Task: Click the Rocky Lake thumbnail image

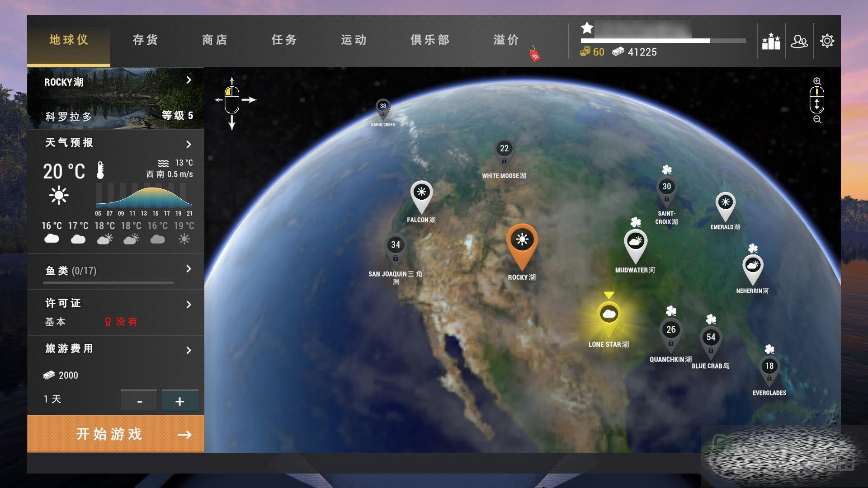Action: (x=116, y=98)
